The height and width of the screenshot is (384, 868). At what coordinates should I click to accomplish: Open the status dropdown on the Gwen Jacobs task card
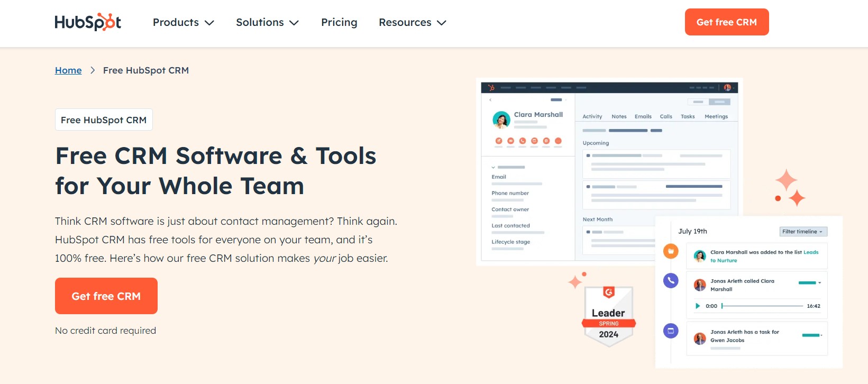(812, 335)
